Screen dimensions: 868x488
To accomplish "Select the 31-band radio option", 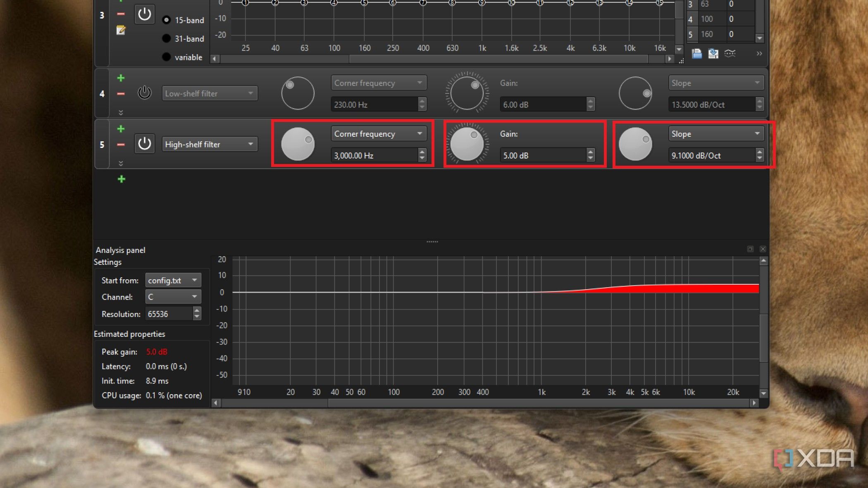I will (x=167, y=38).
